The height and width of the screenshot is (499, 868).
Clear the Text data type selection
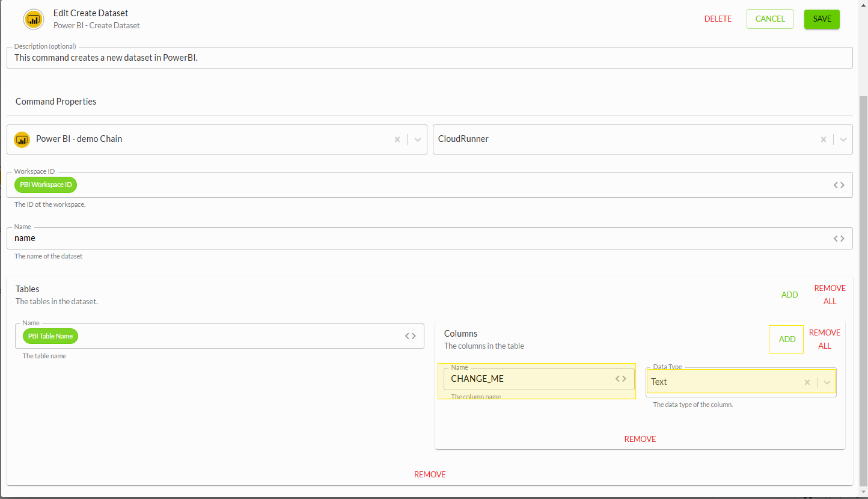click(807, 382)
